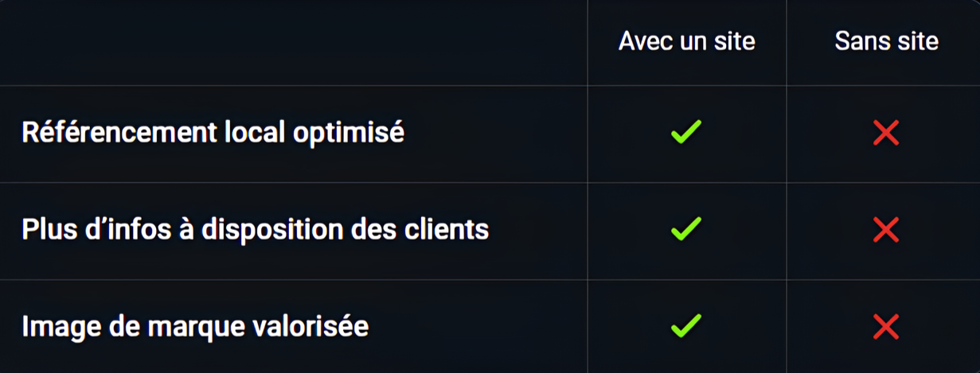Click the word "Référencement" in the table
This screenshot has width=980, height=373.
tap(118, 133)
